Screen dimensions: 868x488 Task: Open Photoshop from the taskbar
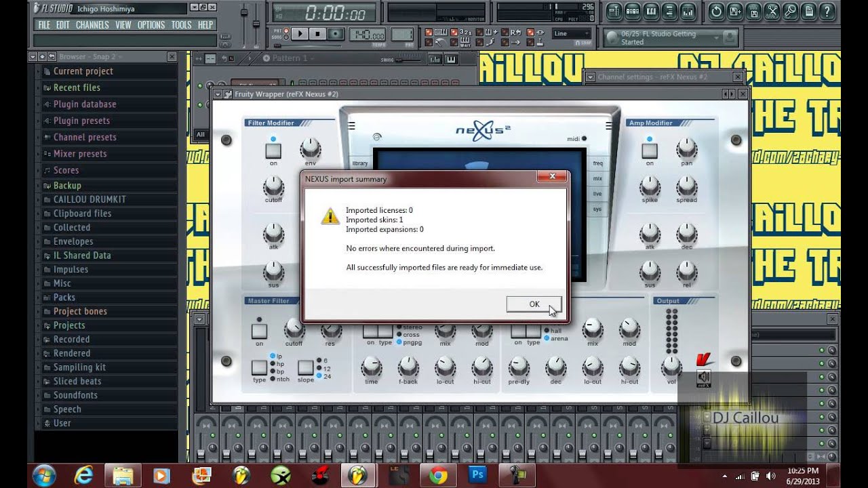tap(477, 476)
